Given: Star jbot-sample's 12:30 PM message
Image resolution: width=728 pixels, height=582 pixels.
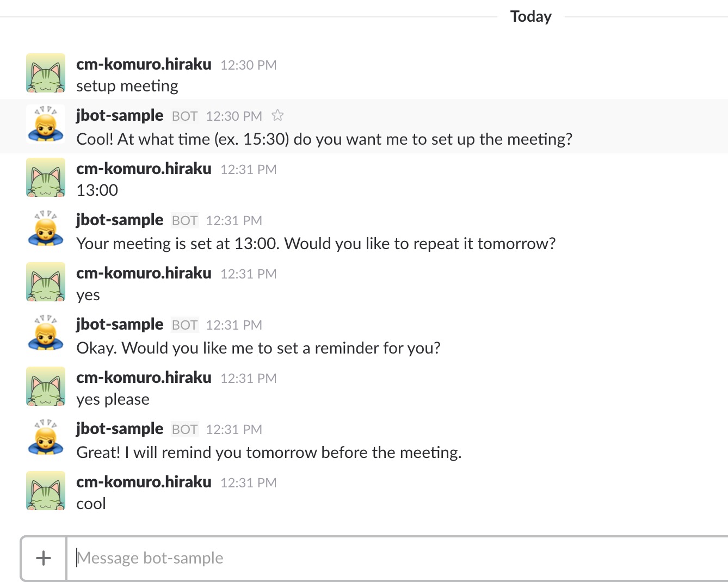Looking at the screenshot, I should [x=277, y=115].
